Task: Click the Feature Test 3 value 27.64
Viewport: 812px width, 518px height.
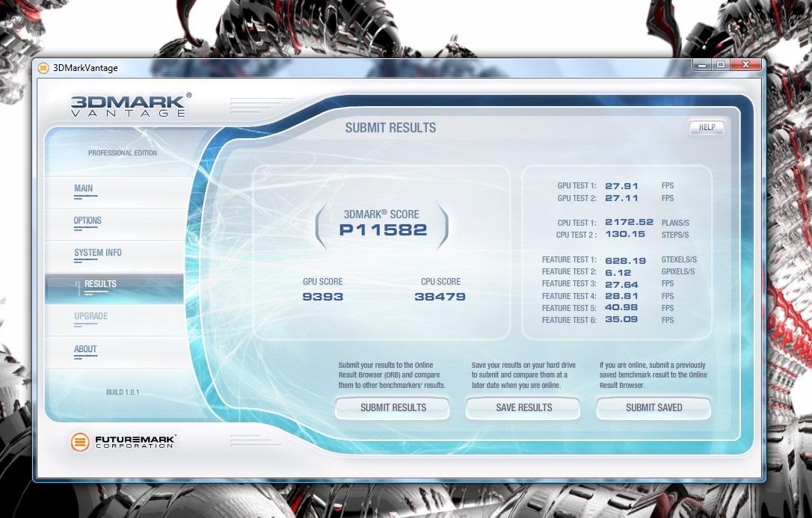Action: [x=621, y=285]
